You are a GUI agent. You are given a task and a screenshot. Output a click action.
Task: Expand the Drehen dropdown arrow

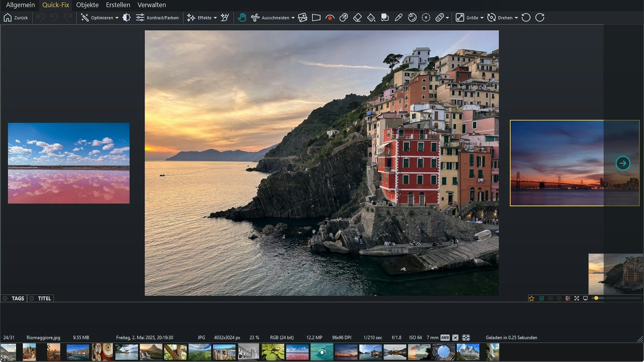click(516, 18)
